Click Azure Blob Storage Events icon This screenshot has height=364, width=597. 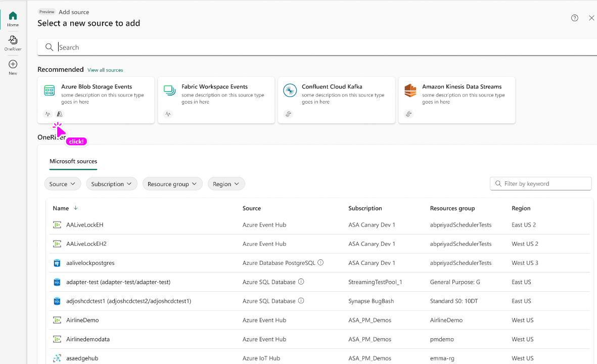click(50, 90)
